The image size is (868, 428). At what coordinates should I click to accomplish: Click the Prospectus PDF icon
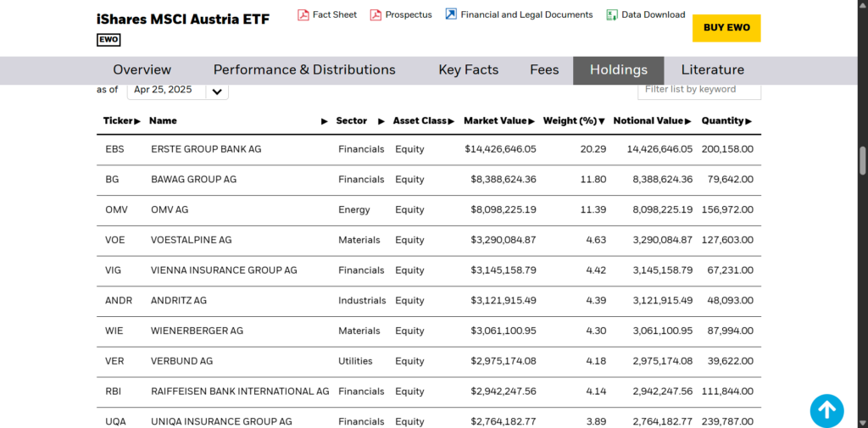376,14
